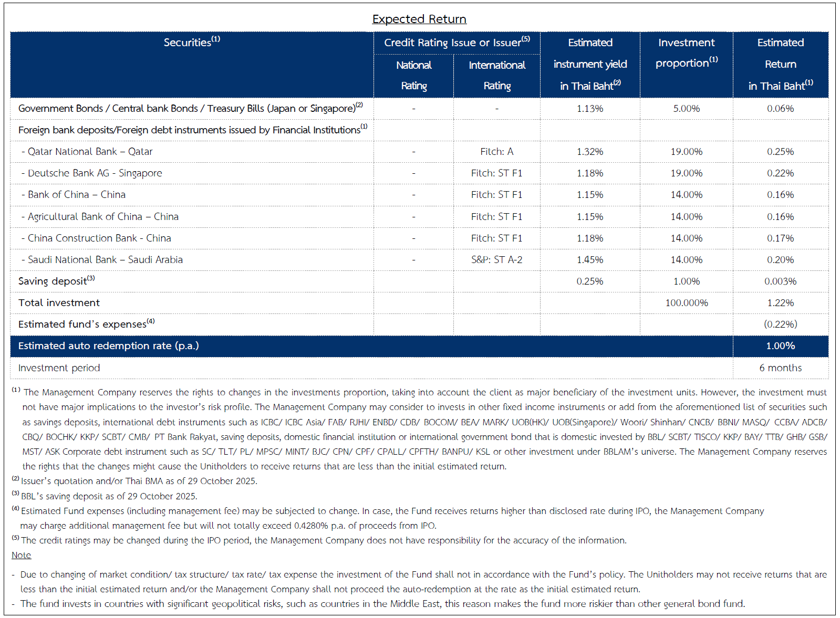Select the Fitch: A rating cell
Screen dimensions: 840x618
[x=496, y=152]
